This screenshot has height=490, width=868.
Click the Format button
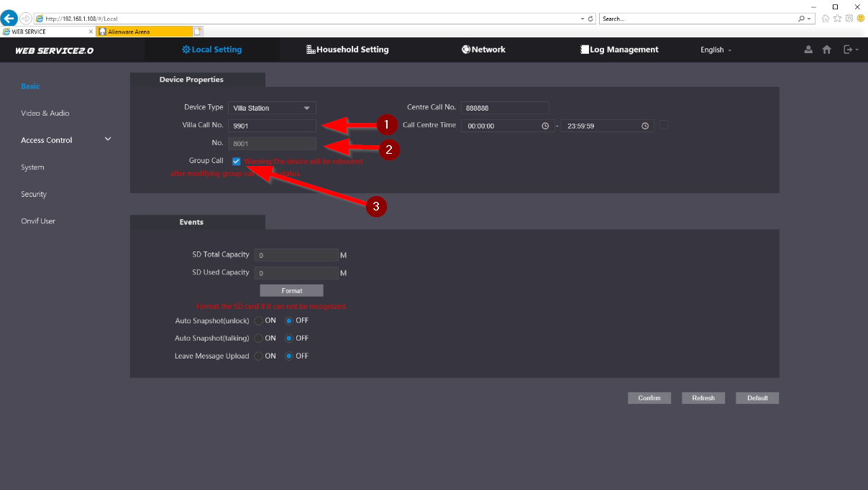292,291
